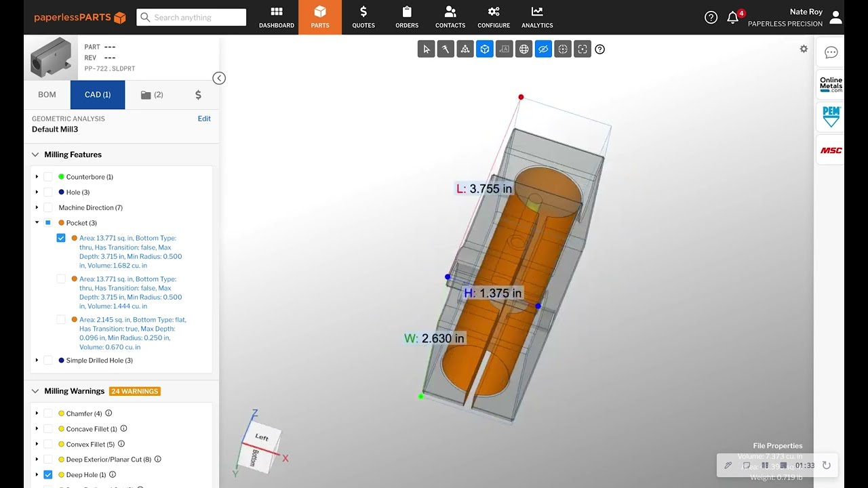
Task: Switch to the BOM tab
Action: click(47, 95)
